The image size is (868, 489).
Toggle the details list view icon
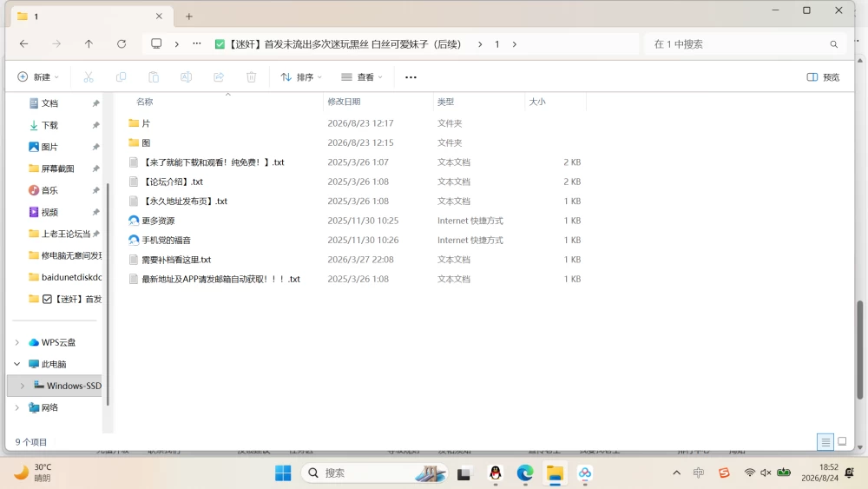pos(825,441)
